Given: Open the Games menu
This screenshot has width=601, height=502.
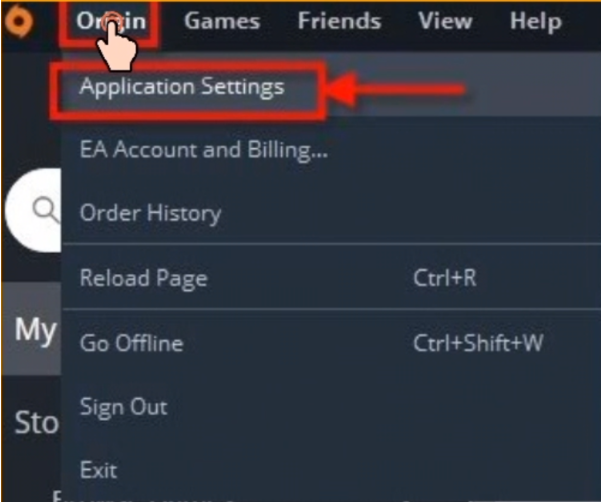Looking at the screenshot, I should [222, 21].
